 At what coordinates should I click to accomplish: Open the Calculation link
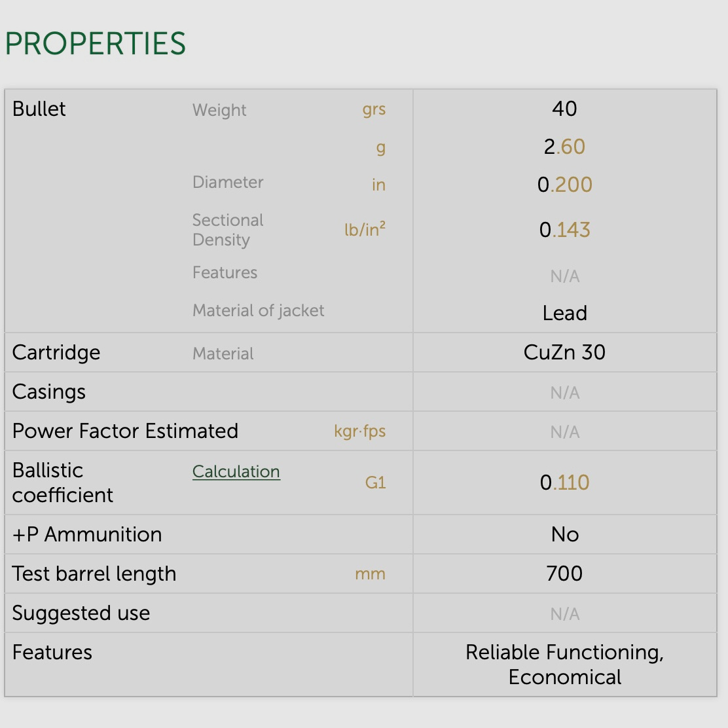236,471
